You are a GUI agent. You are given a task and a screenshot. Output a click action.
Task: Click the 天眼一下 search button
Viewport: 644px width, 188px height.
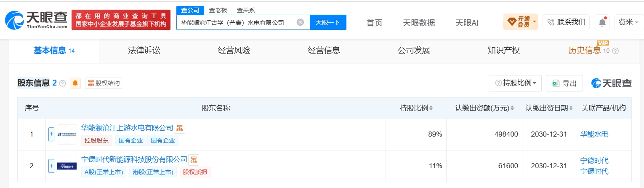(328, 22)
